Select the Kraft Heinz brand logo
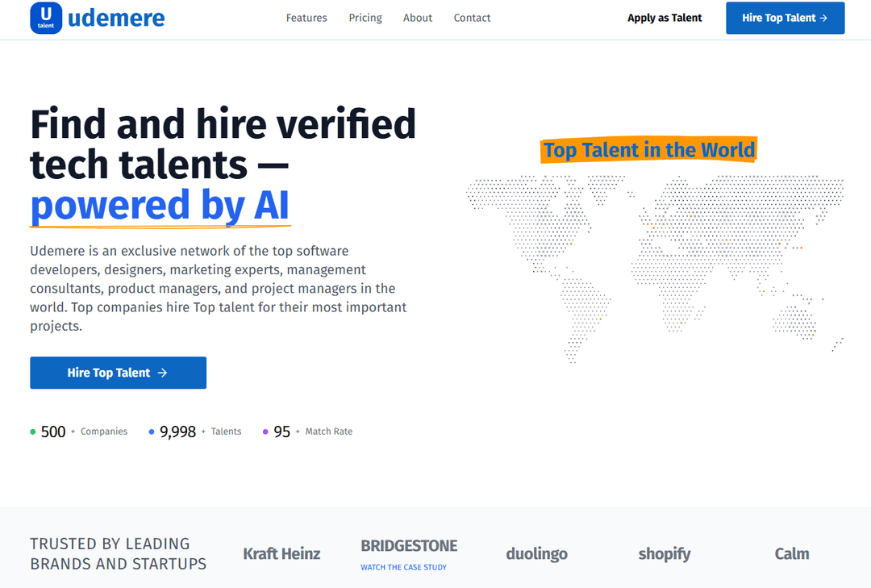871x588 pixels. pyautogui.click(x=281, y=554)
